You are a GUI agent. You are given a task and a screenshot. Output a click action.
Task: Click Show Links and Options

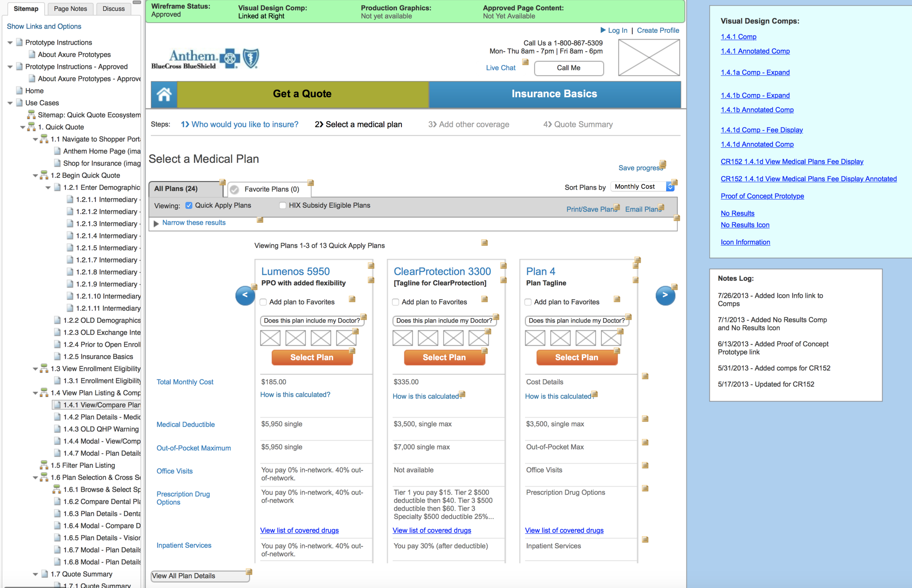coord(44,26)
